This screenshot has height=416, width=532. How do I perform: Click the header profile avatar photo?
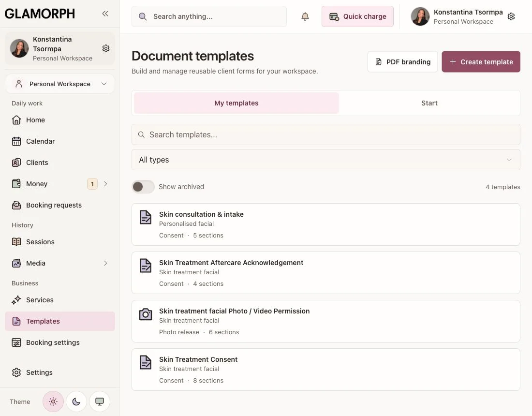420,16
